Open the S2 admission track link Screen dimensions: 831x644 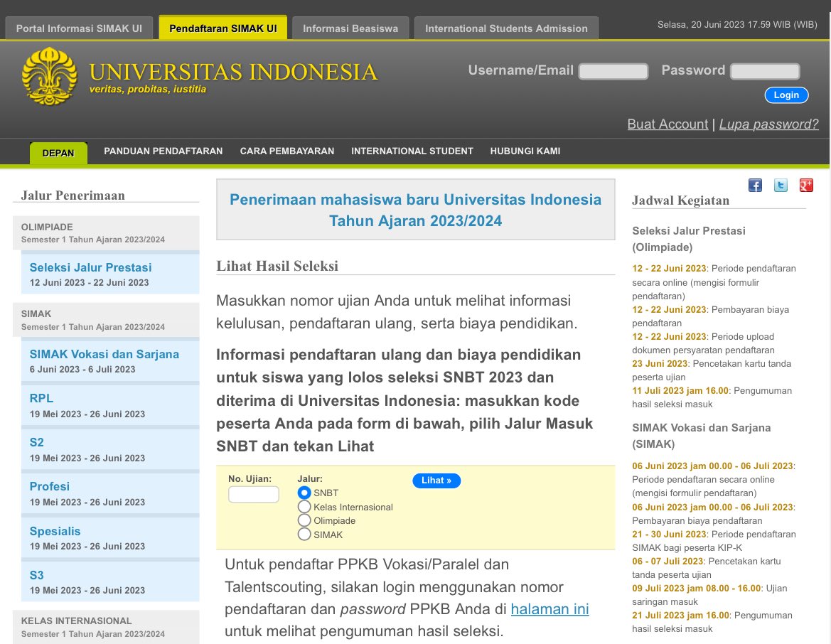click(36, 442)
